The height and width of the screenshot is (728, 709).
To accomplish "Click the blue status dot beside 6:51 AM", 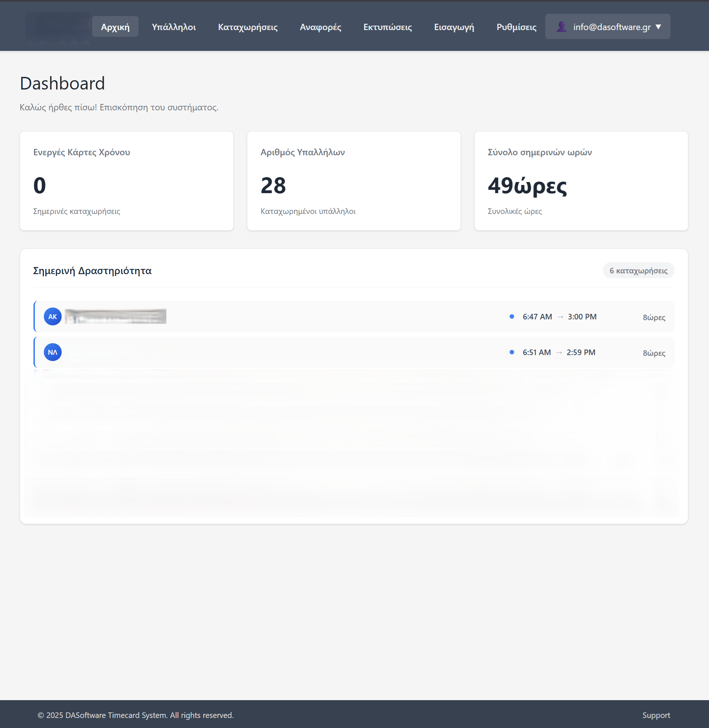I will tap(511, 352).
